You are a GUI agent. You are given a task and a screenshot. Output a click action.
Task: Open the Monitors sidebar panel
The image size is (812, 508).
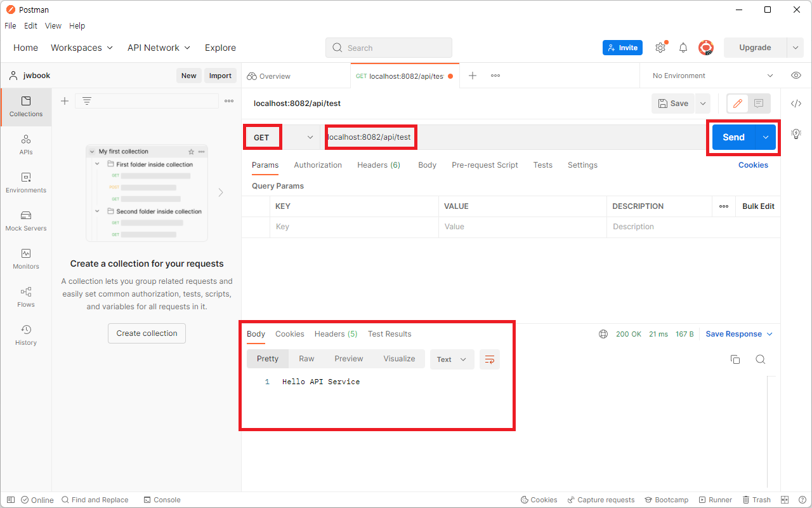[x=26, y=259]
